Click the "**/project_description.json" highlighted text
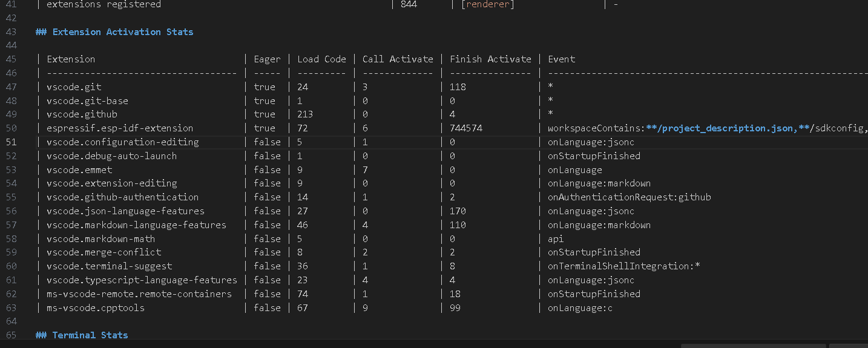This screenshot has width=868, height=348. click(719, 128)
